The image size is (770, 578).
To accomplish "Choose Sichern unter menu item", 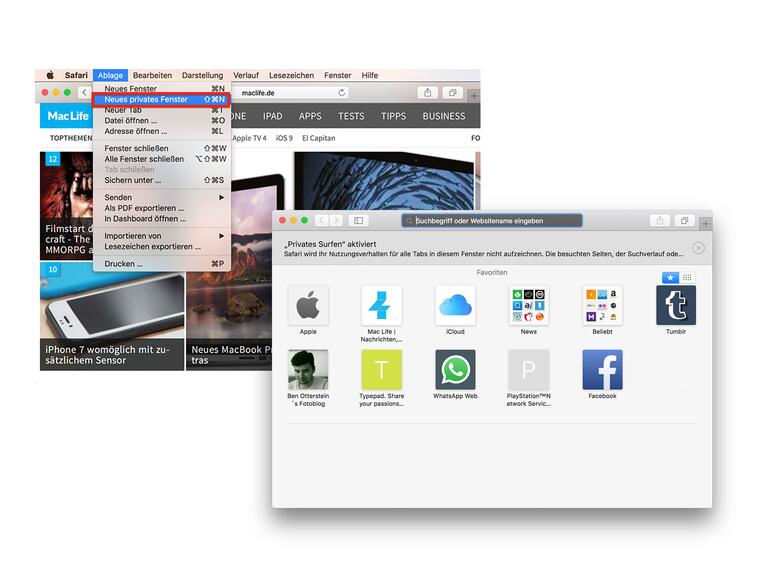I will pos(161,180).
